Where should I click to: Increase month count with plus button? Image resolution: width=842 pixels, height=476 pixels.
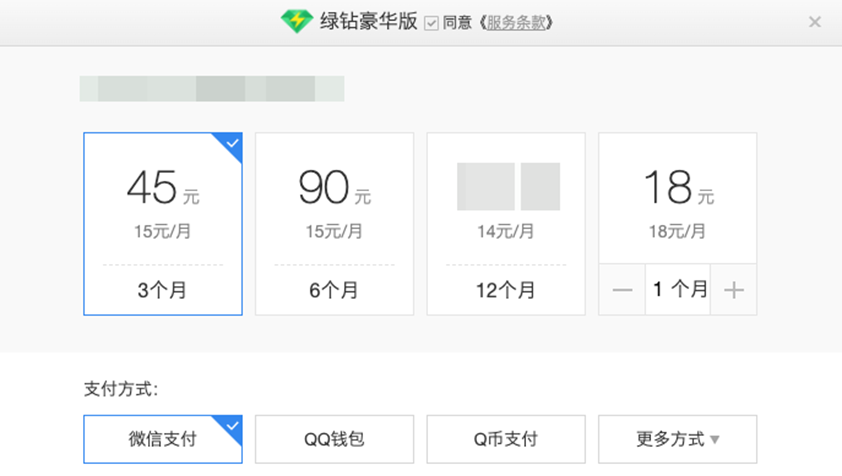click(x=733, y=290)
